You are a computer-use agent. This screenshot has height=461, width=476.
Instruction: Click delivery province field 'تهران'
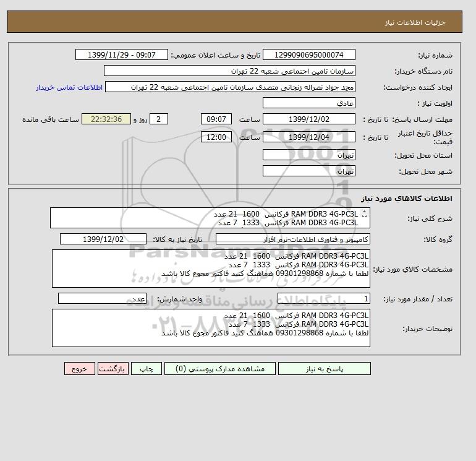[308, 155]
